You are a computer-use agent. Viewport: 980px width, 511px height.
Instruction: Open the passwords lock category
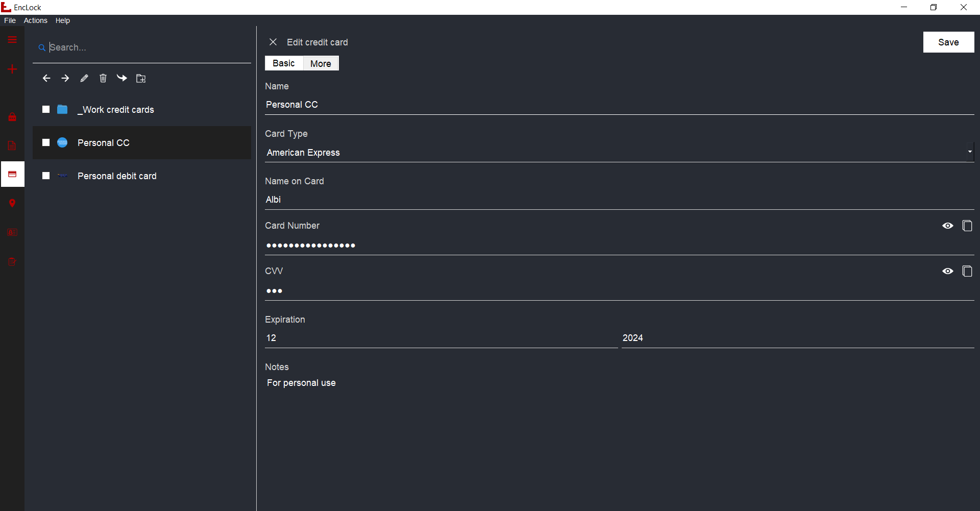[x=12, y=117]
